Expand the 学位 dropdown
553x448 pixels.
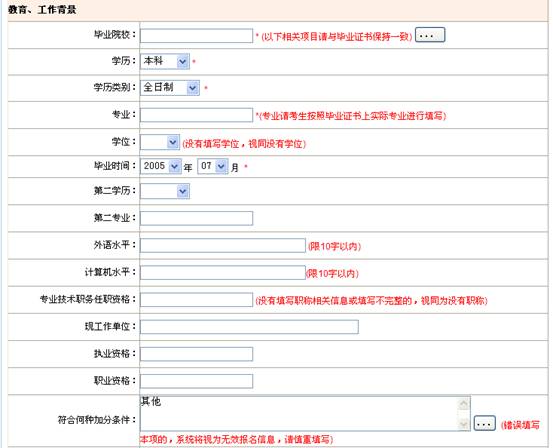160,142
